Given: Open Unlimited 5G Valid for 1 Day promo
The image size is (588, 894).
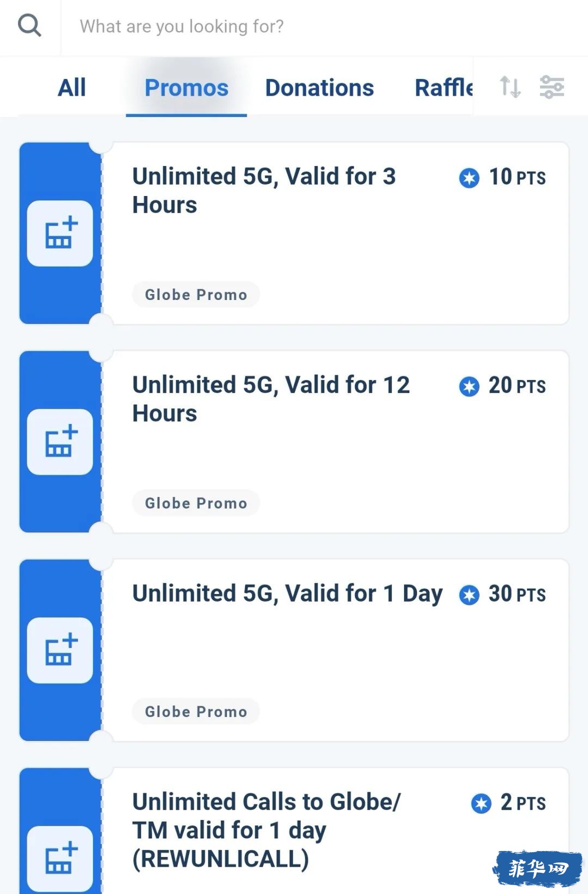Looking at the screenshot, I should tap(294, 651).
